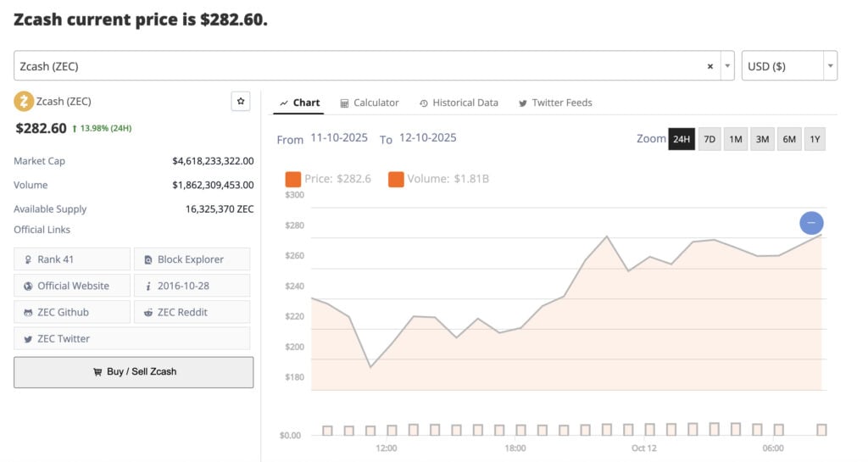Toggle the Price series in chart legend
Viewport: 868px width, 462px height.
[x=328, y=179]
